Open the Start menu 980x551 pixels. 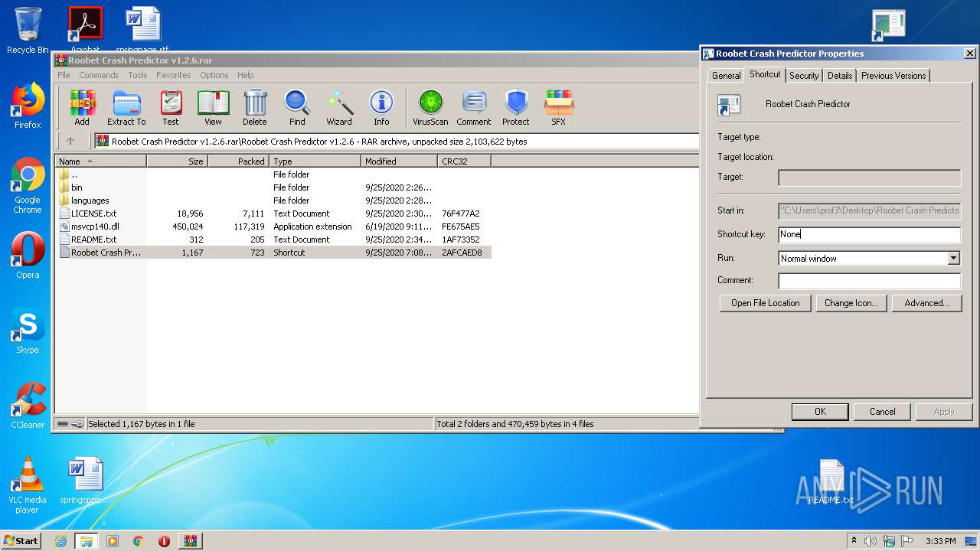21,541
